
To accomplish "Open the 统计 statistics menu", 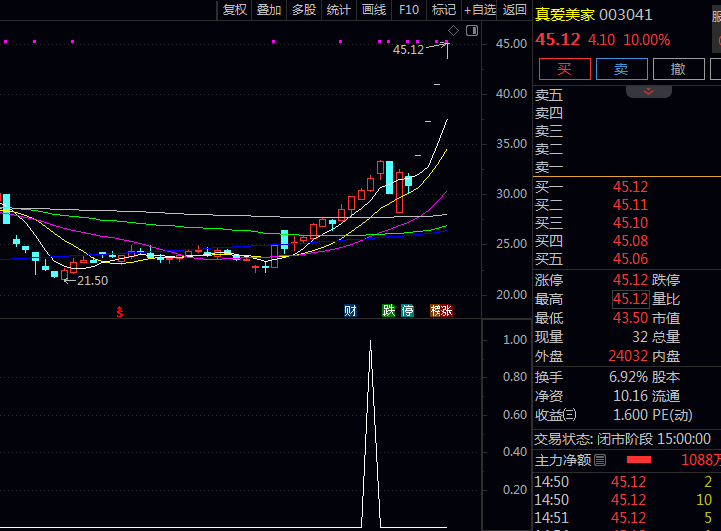I will (339, 10).
